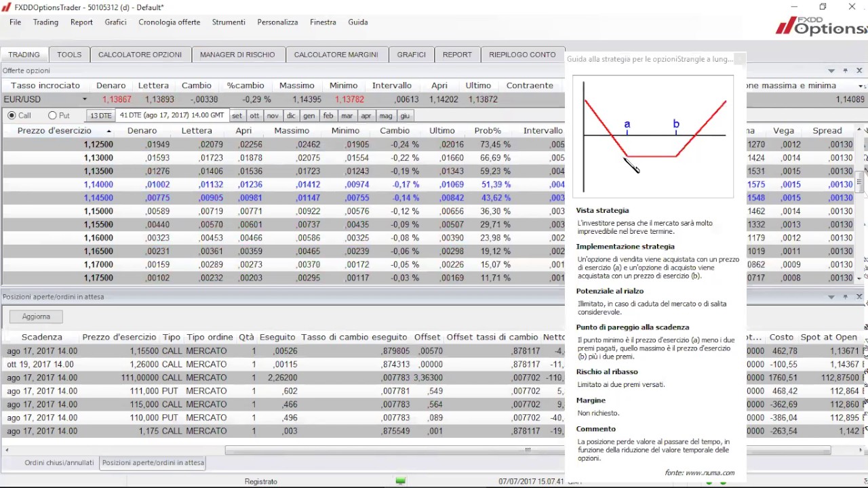
Task: Close the Offerte opzioni panel
Action: click(x=859, y=70)
